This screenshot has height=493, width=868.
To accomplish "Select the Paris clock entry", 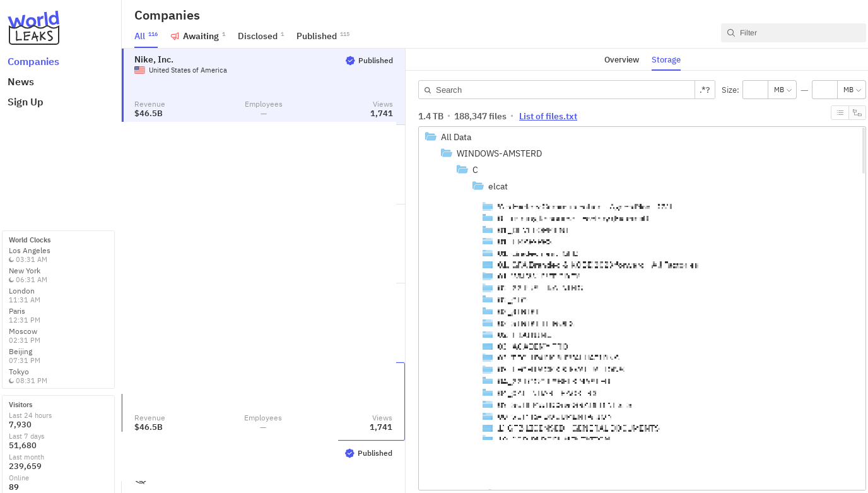I will [25, 316].
